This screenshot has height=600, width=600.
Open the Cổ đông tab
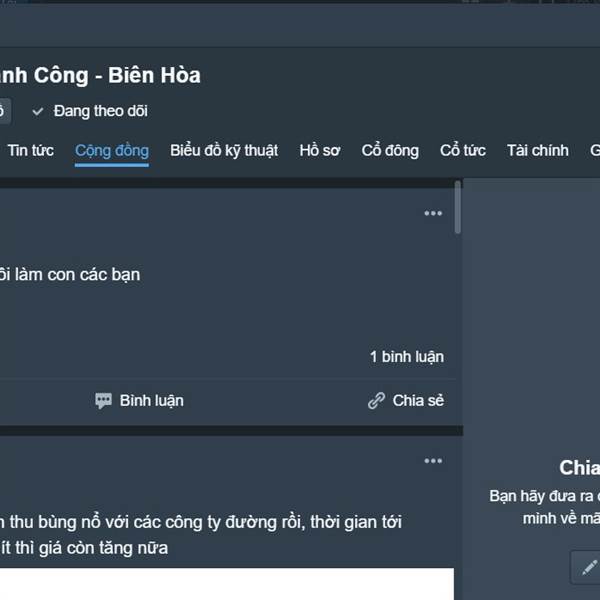pyautogui.click(x=390, y=151)
